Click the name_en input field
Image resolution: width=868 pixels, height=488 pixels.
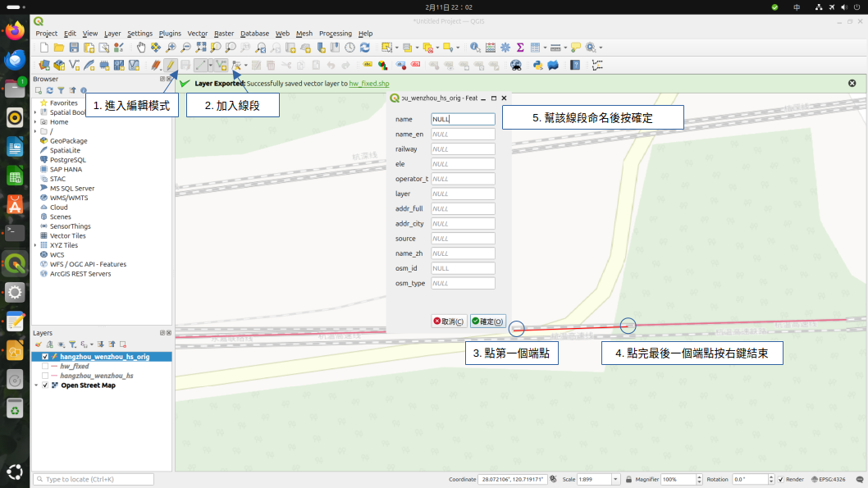463,135
